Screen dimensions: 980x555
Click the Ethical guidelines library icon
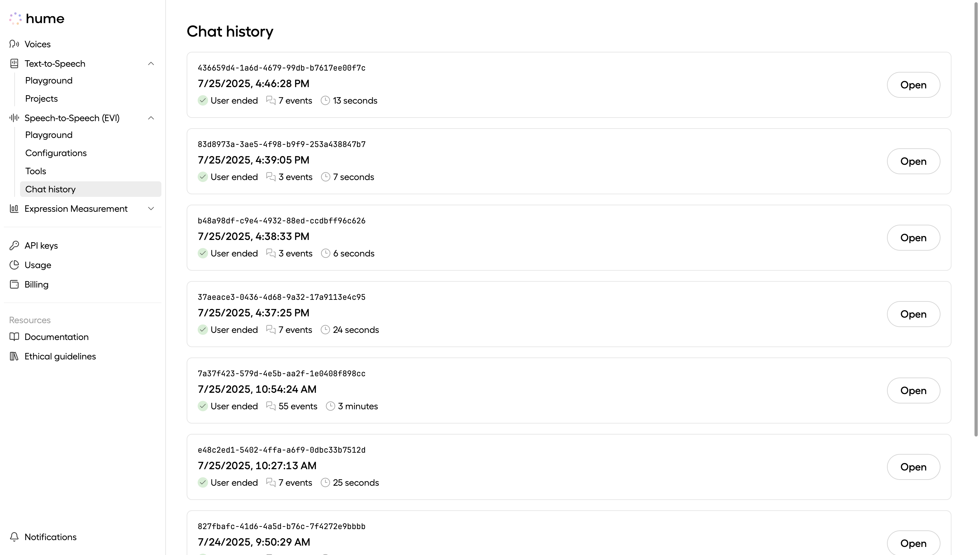(14, 357)
